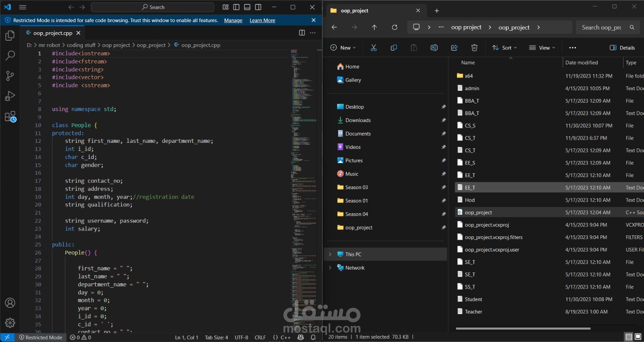
Task: Toggle primary sidebar in VS Code
Action: tap(236, 7)
